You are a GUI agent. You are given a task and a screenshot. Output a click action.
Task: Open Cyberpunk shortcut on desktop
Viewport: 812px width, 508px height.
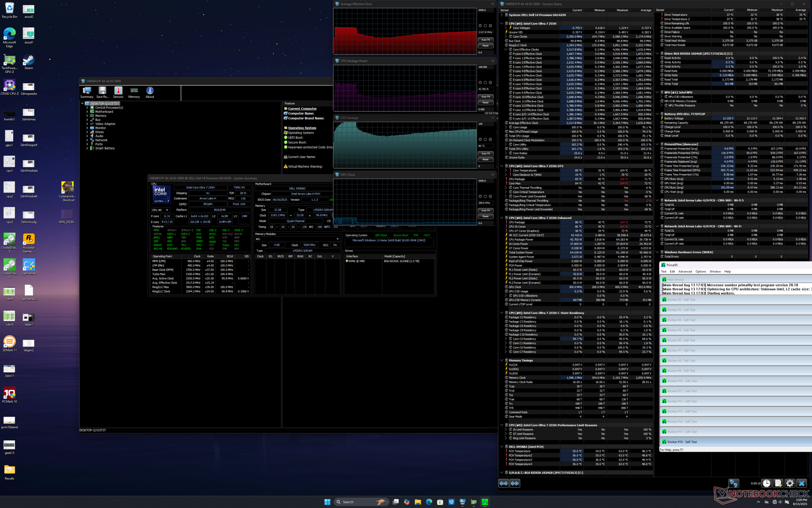click(67, 191)
